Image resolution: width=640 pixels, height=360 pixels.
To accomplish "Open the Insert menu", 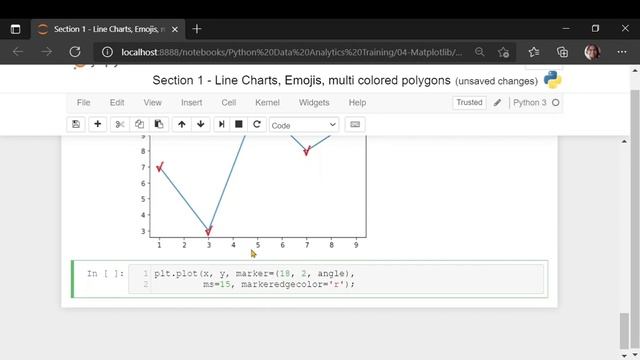I will (191, 102).
